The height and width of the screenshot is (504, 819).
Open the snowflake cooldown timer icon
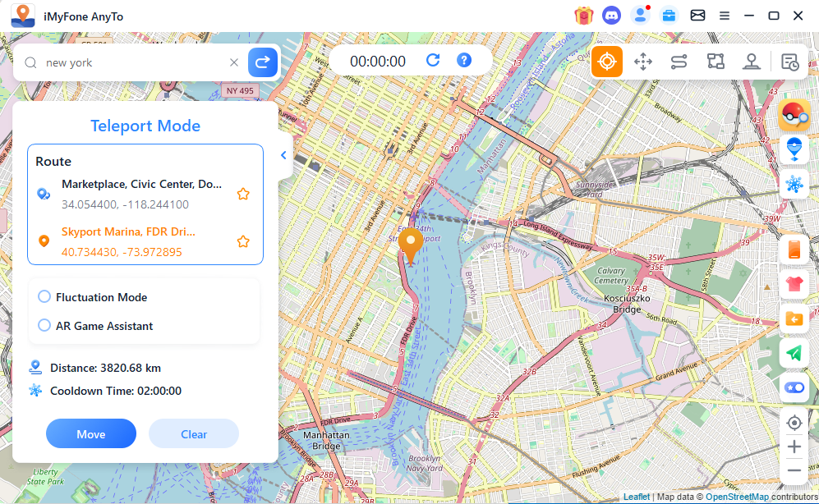794,184
